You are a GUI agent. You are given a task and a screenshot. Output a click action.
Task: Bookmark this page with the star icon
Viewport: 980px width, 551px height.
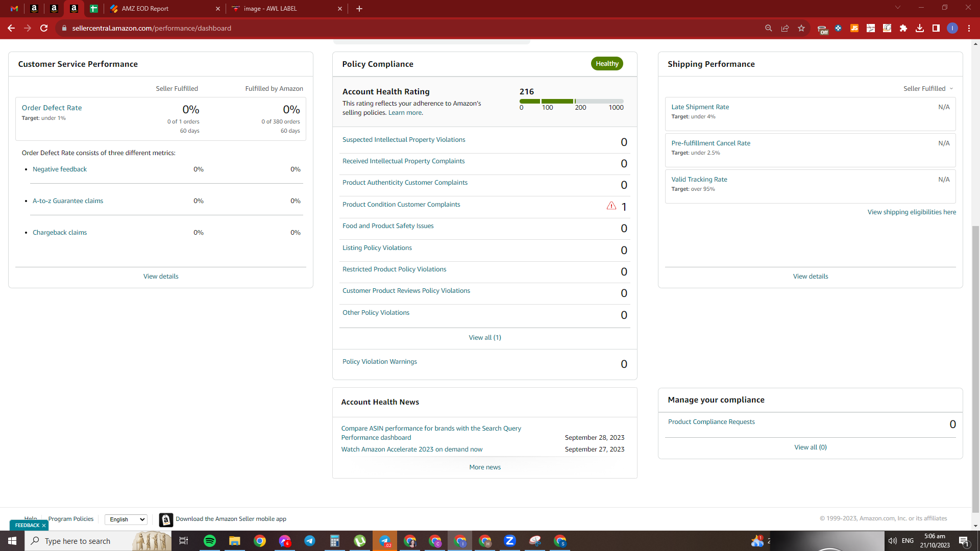[x=801, y=28]
